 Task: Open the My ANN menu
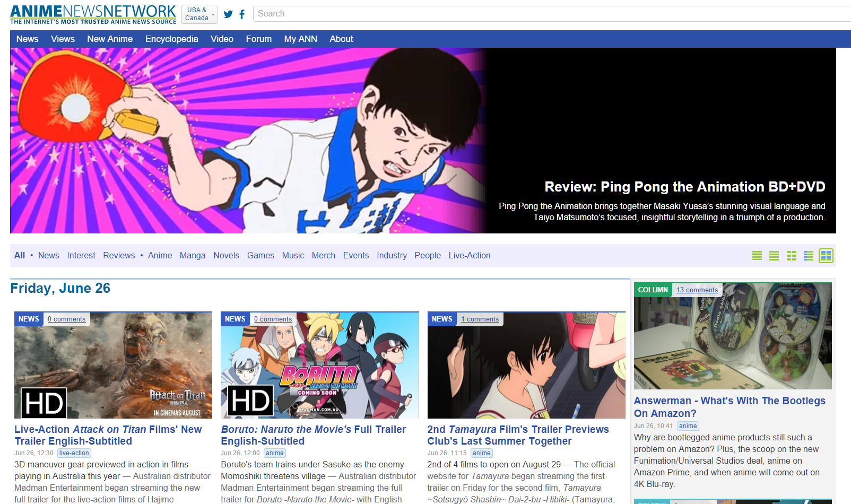300,39
